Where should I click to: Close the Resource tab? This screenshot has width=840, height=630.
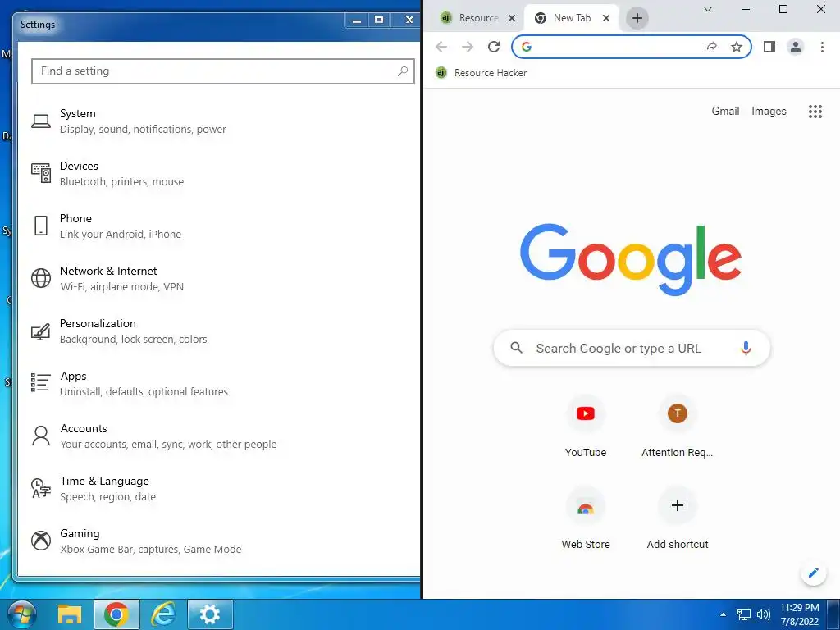[512, 18]
